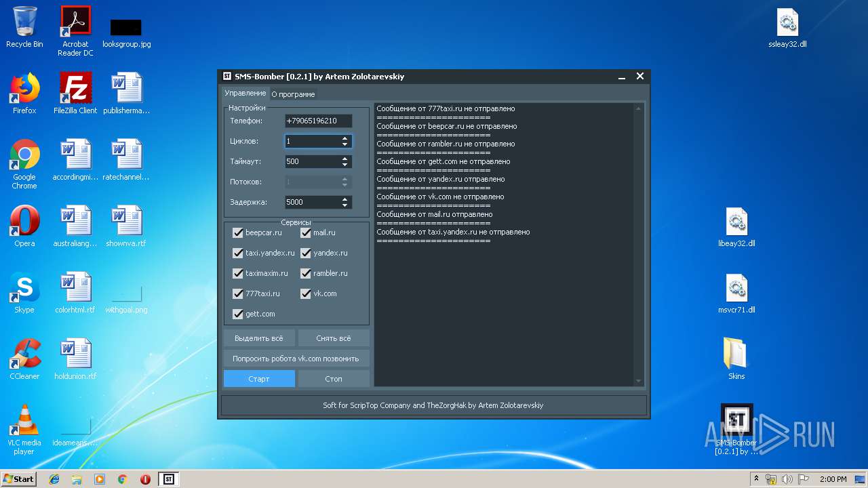The width and height of the screenshot is (868, 488).
Task: Select the msvcr71.dll file icon
Action: (736, 293)
